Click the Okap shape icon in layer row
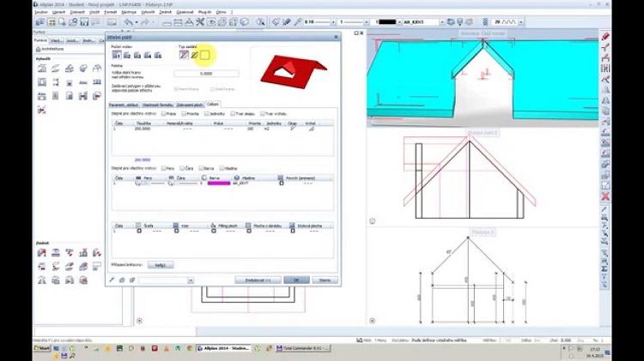The image size is (644, 361). pos(293,129)
